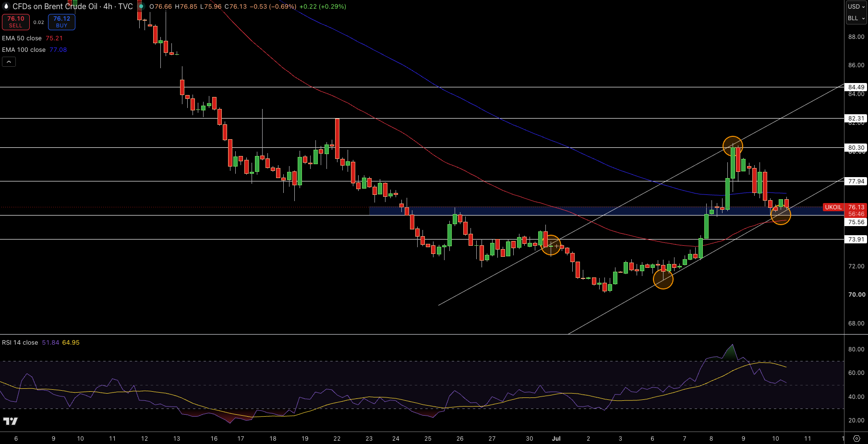Click the EMA 100 value 77.08

pyautogui.click(x=58, y=49)
